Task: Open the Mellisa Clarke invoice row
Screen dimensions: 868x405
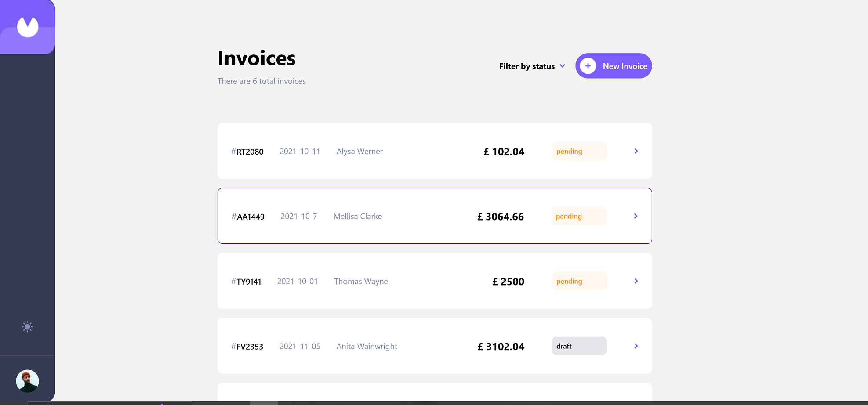Action: coord(357,216)
